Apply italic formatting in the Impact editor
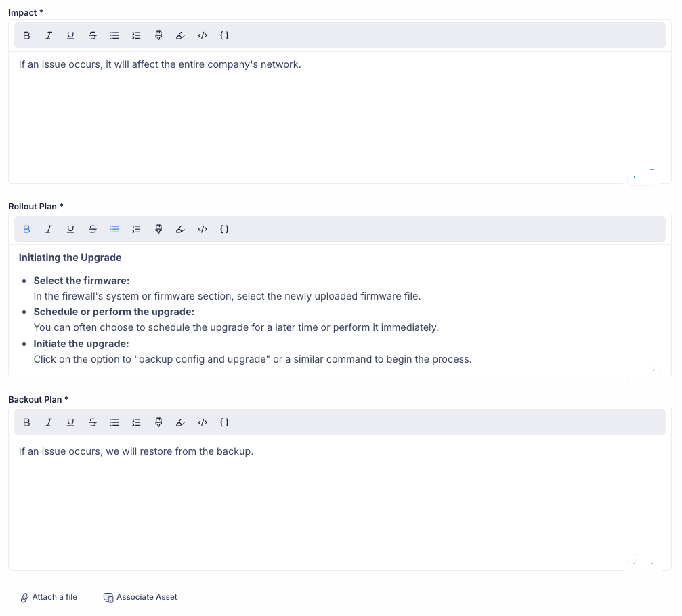The image size is (682, 616). click(x=49, y=35)
